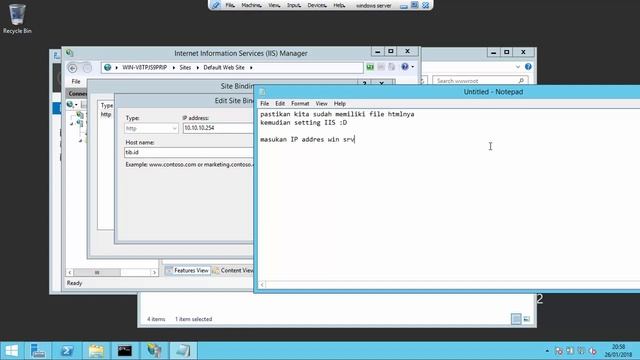Click the search magnifier in Search wwwroot box

coord(521,81)
